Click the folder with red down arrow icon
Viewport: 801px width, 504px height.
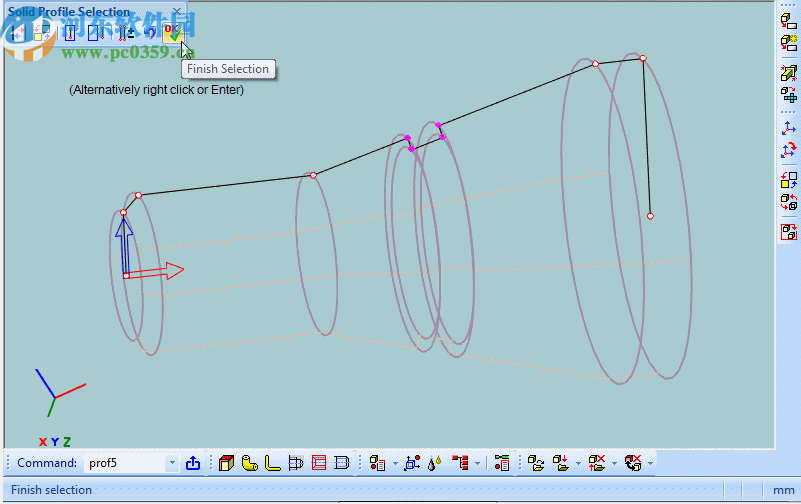pyautogui.click(x=561, y=463)
